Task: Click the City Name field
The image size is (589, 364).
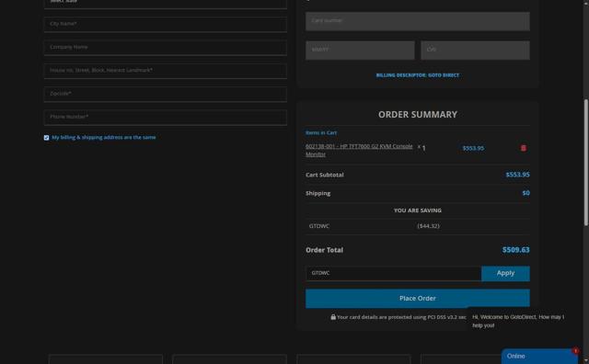Action: pos(166,24)
